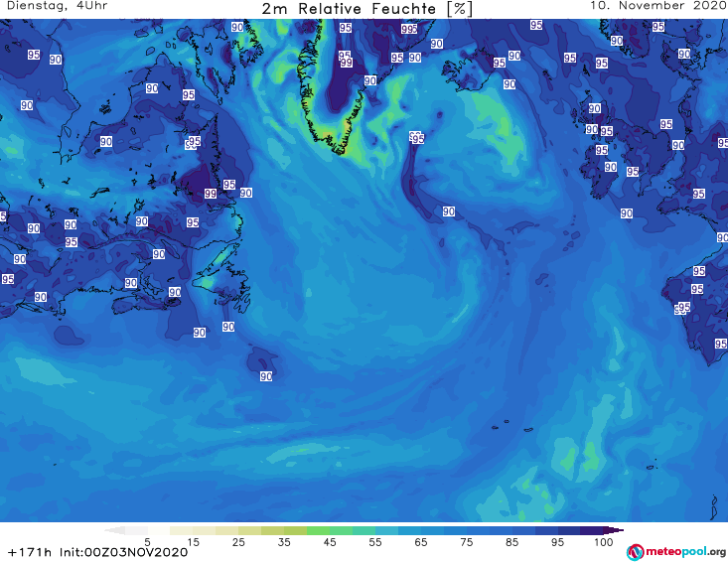This screenshot has height=562, width=728.
Task: Click the '100' value on the color legend
Action: [603, 542]
